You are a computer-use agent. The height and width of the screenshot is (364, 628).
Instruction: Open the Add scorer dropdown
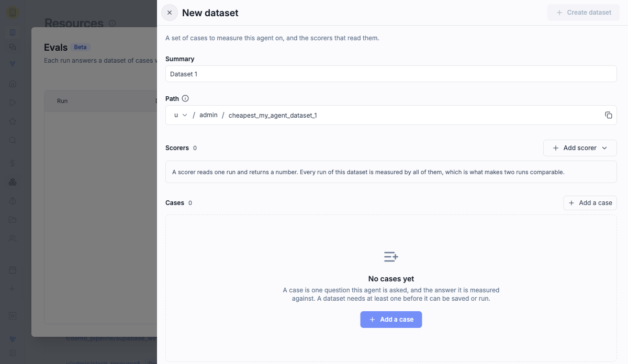pyautogui.click(x=580, y=148)
